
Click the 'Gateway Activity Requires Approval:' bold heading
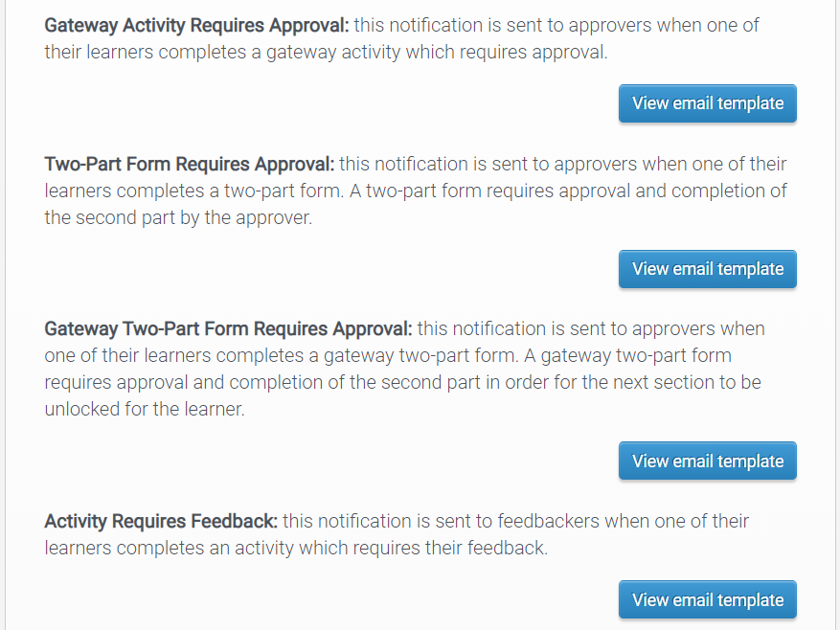pyautogui.click(x=197, y=25)
